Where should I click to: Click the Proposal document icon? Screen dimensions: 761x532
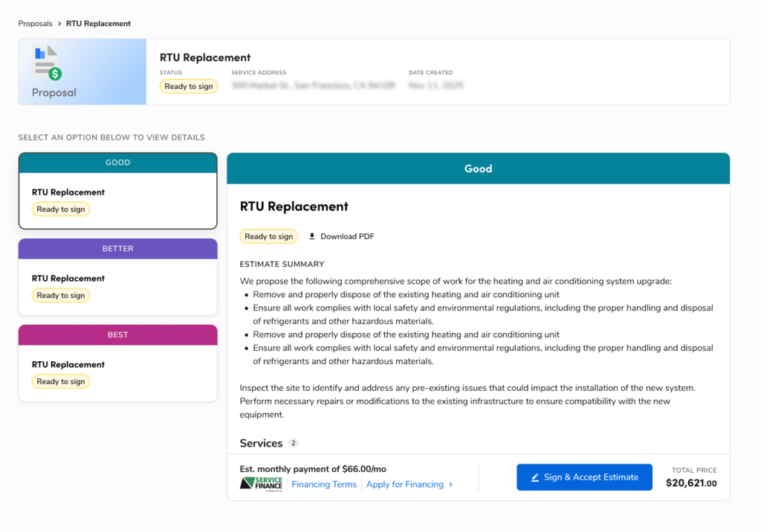click(48, 63)
